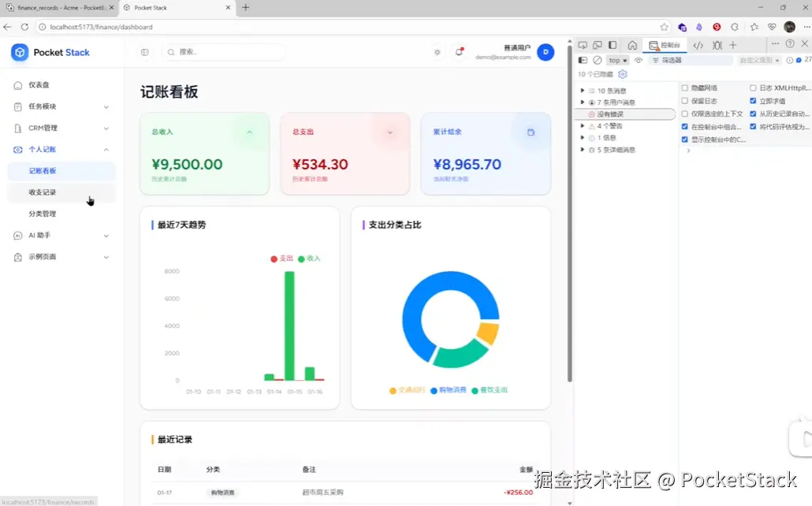Open the DevTools help question icon
Viewport: 812px width, 506px height.
[x=790, y=43]
